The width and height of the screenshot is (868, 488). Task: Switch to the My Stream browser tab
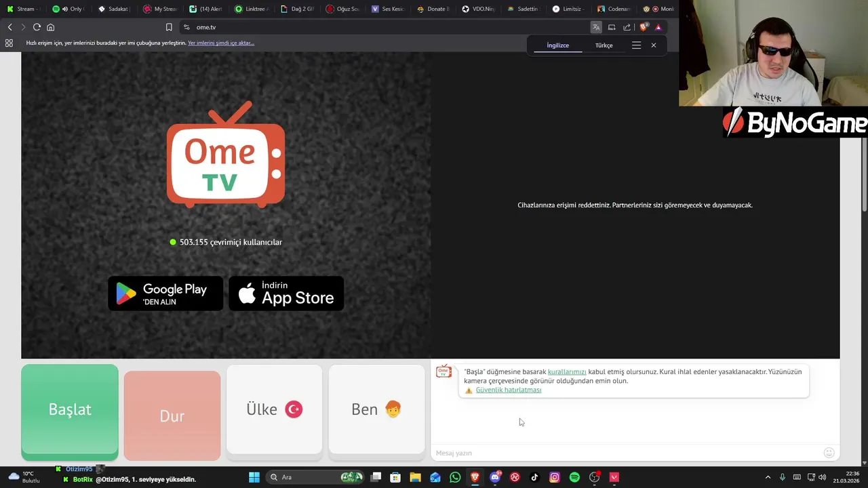pos(161,9)
